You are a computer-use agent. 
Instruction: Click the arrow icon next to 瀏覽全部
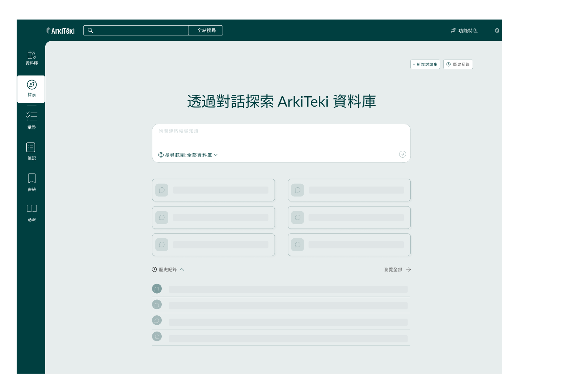point(409,269)
